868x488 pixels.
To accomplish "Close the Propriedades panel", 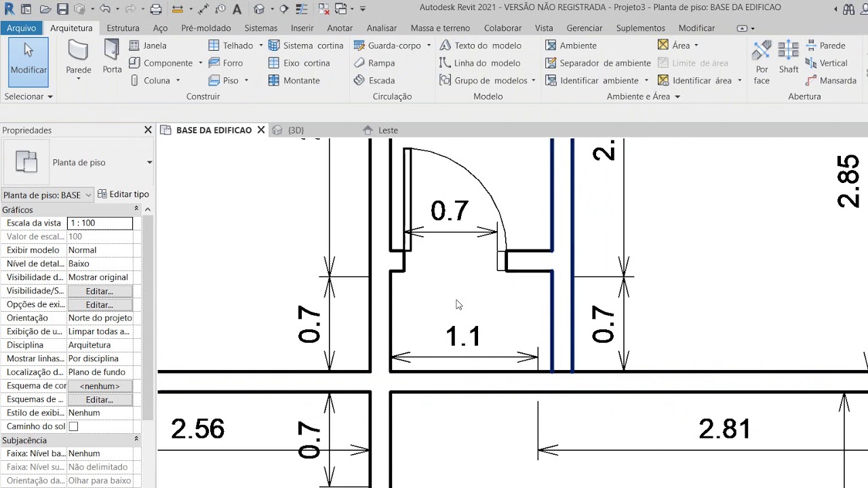I will pyautogui.click(x=148, y=130).
